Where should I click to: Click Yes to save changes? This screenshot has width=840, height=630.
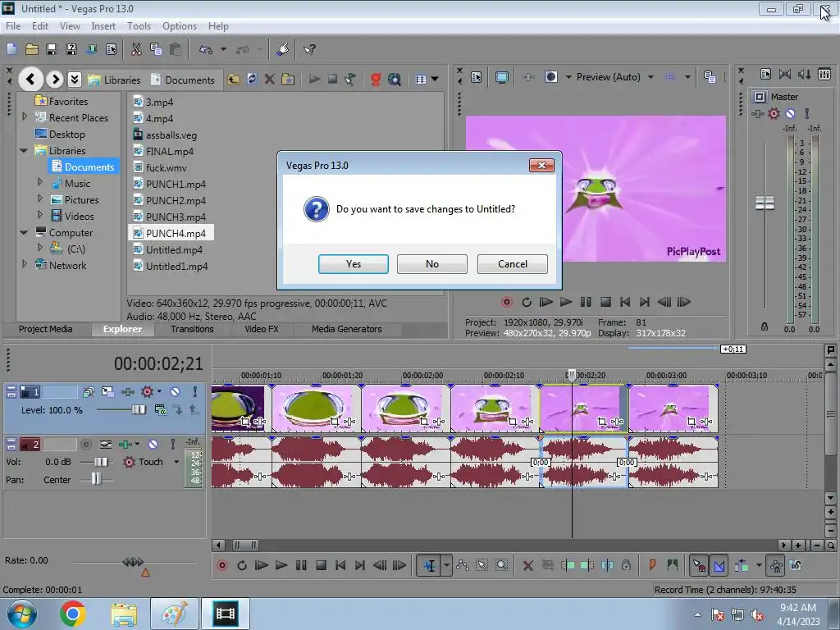click(353, 263)
